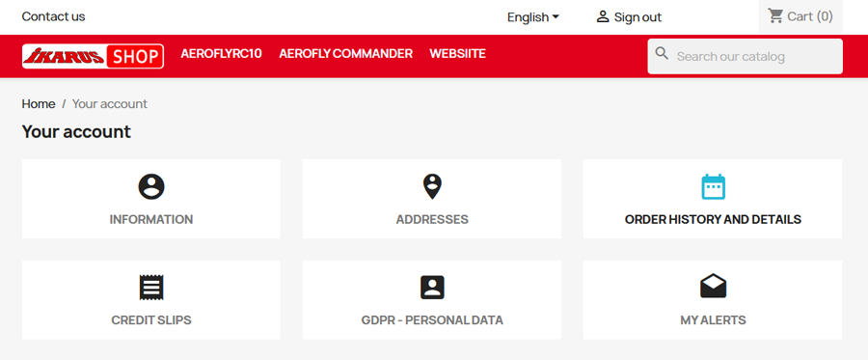
Task: Open the ADDRESSES label link
Action: click(432, 219)
